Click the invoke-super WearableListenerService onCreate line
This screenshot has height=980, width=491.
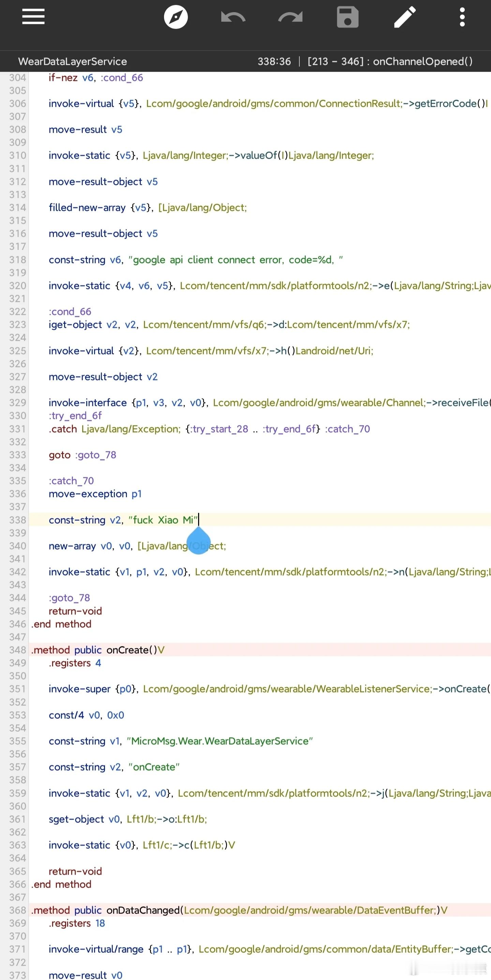(x=270, y=689)
